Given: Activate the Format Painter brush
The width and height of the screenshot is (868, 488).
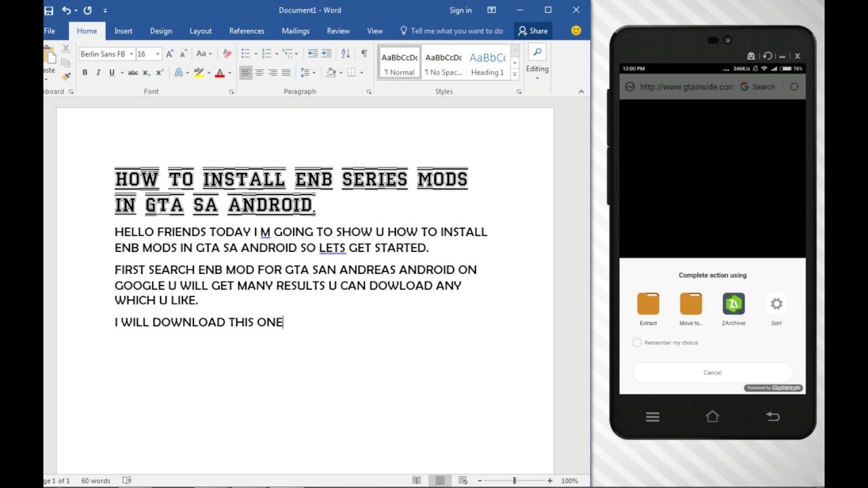Looking at the screenshot, I should click(66, 77).
